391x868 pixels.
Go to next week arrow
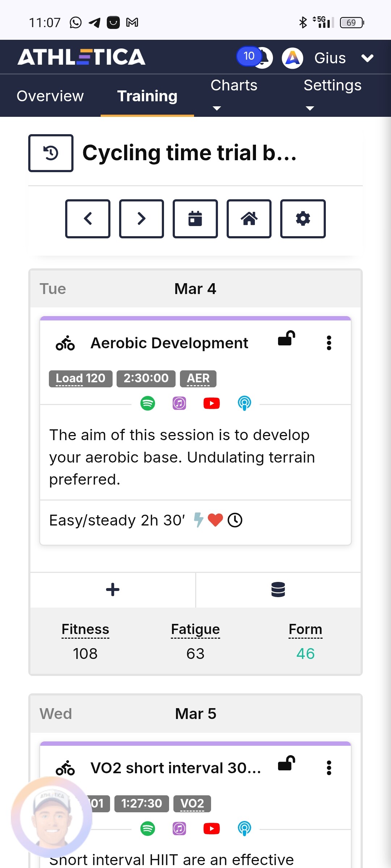pos(142,218)
